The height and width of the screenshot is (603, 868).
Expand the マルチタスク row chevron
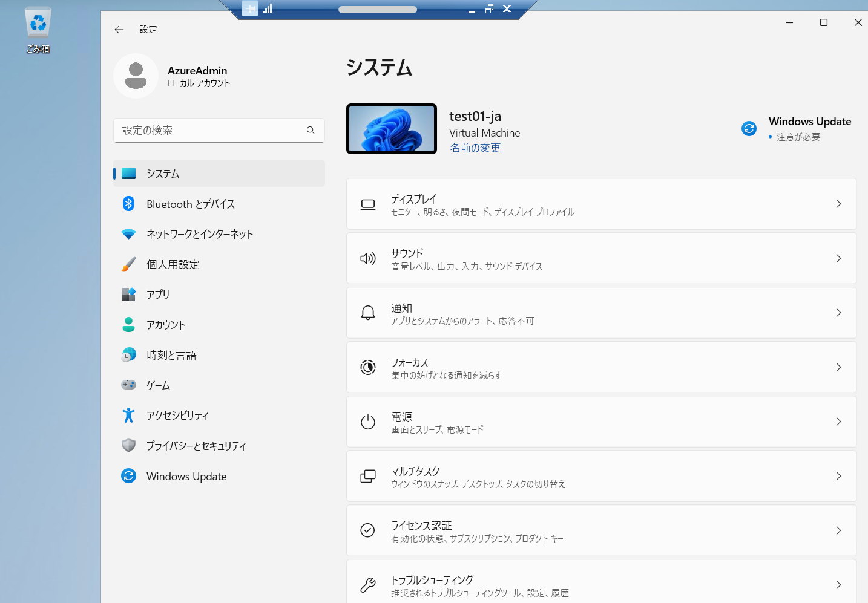pos(838,476)
